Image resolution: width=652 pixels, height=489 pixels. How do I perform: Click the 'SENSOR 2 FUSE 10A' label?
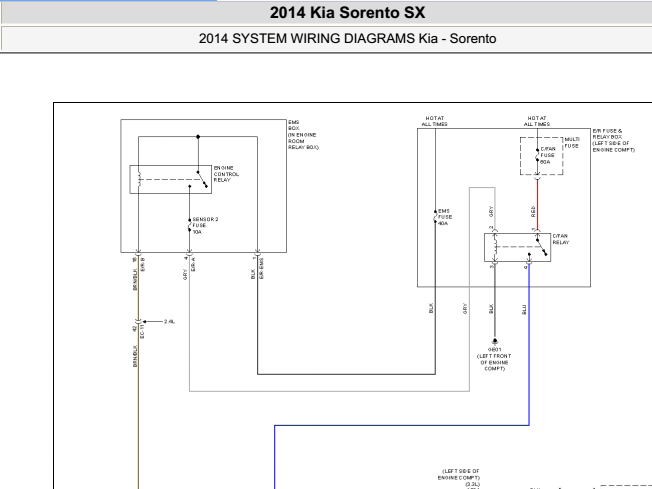tap(205, 226)
